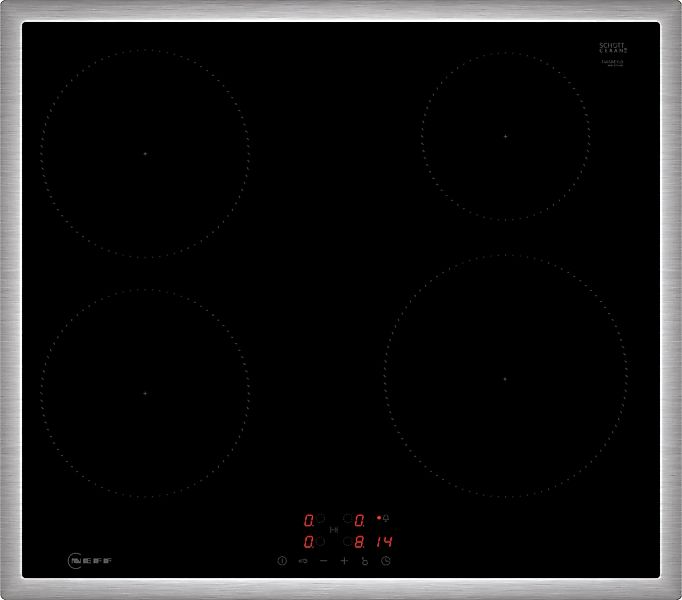
Task: Tap the clock timer icon
Action: pyautogui.click(x=385, y=561)
